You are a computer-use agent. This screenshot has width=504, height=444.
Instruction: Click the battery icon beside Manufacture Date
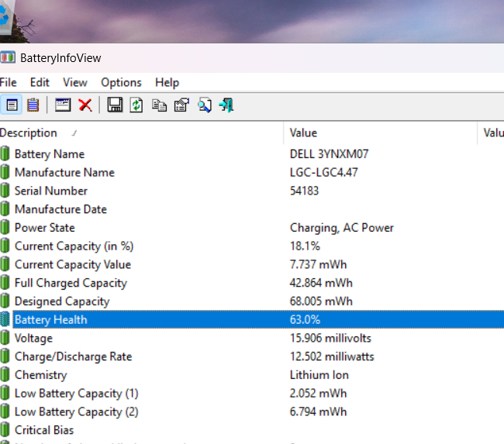[x=5, y=209]
